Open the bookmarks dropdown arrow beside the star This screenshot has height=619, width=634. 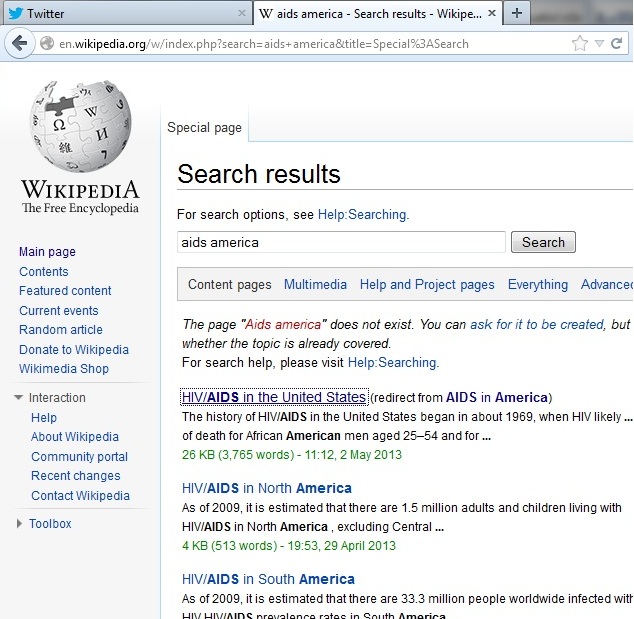[599, 43]
